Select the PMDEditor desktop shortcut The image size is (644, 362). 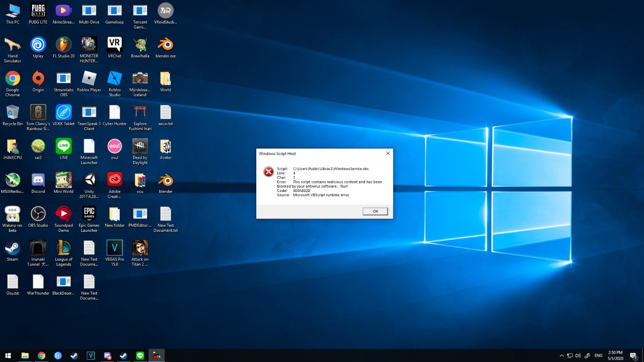[140, 217]
